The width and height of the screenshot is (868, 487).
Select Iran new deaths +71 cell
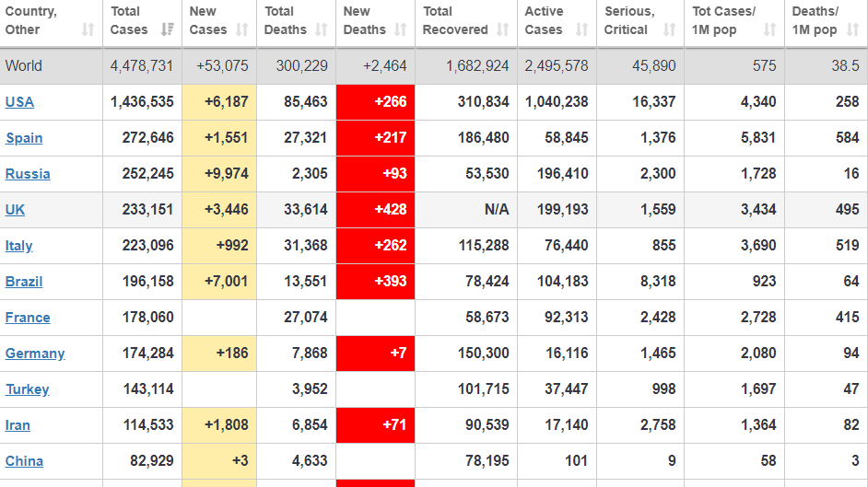click(375, 425)
